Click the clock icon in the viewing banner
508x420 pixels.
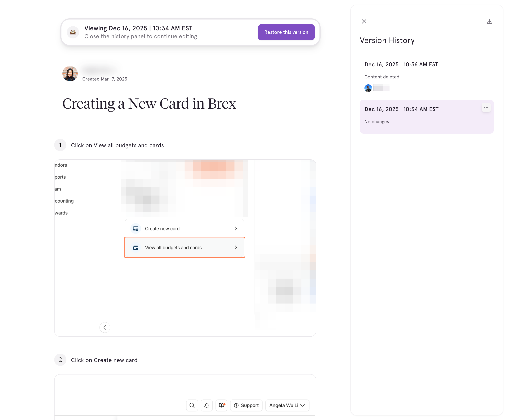(x=73, y=32)
